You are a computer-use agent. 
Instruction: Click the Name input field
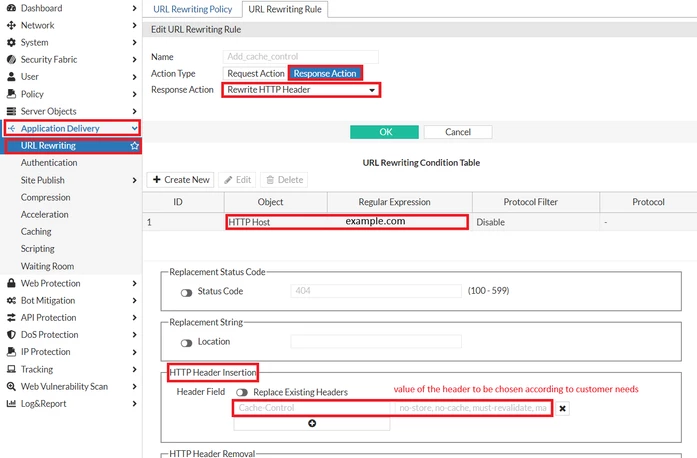coord(300,56)
